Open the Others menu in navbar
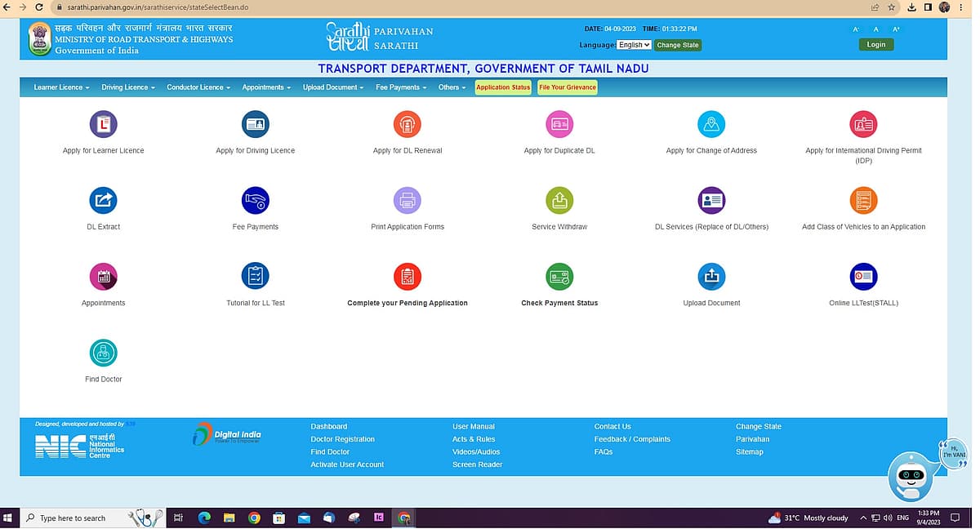The image size is (980, 529). 452,87
